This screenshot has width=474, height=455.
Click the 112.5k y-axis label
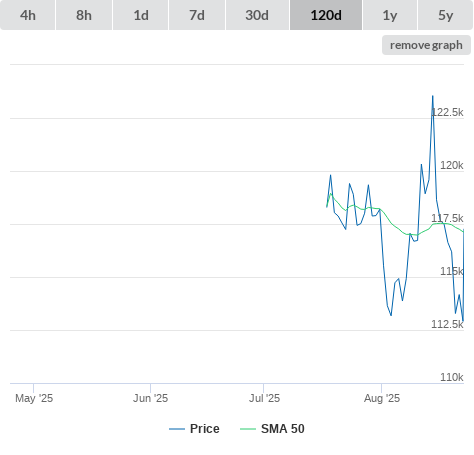coord(447,324)
